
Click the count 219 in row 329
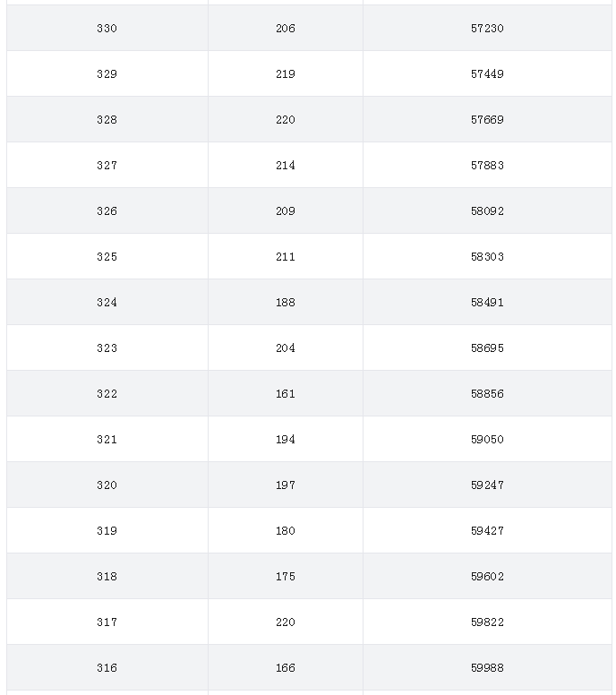pos(286,74)
